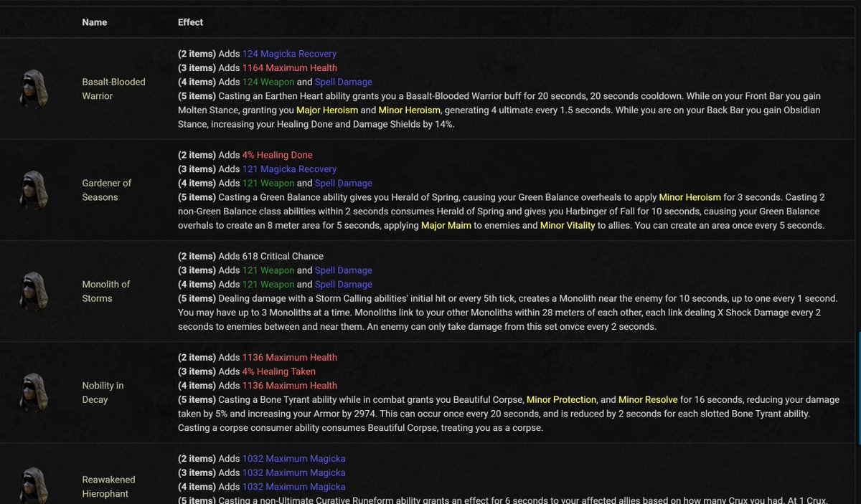Click the Major Maim debuff link

446,226
